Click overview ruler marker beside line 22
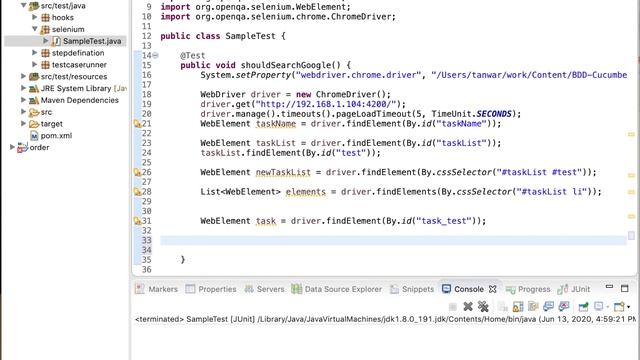The height and width of the screenshot is (360, 640). pyautogui.click(x=631, y=134)
